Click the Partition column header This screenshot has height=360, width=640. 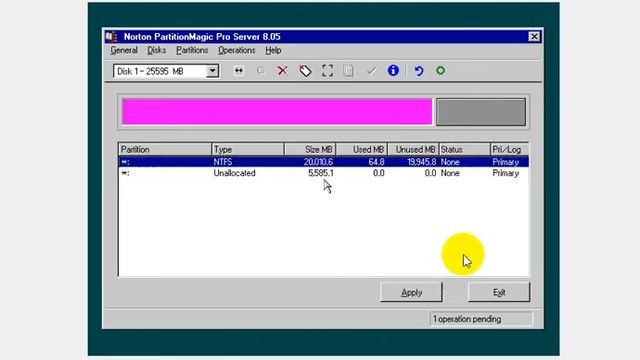pos(165,149)
